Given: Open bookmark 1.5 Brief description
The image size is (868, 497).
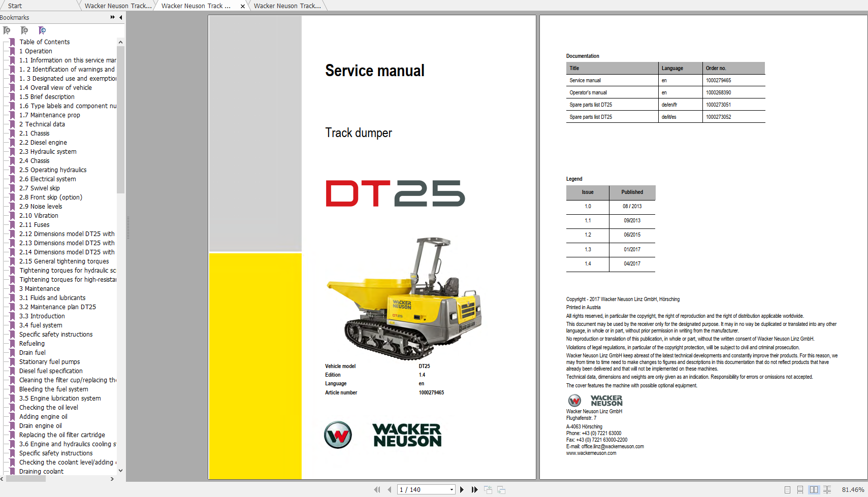Looking at the screenshot, I should 47,96.
